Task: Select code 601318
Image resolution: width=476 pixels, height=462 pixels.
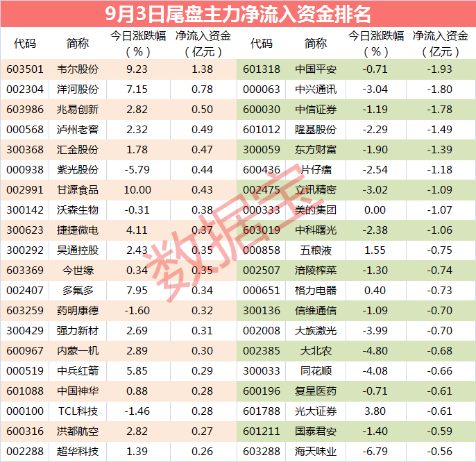Action: (x=262, y=69)
